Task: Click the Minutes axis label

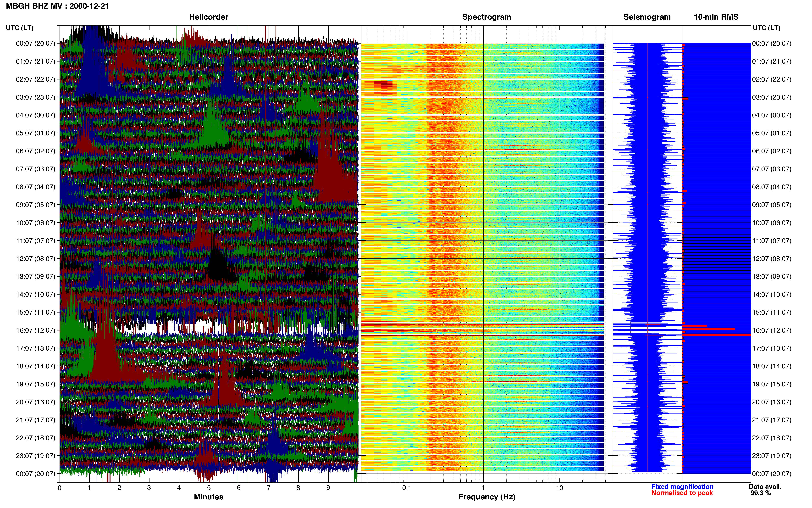Action: [209, 497]
